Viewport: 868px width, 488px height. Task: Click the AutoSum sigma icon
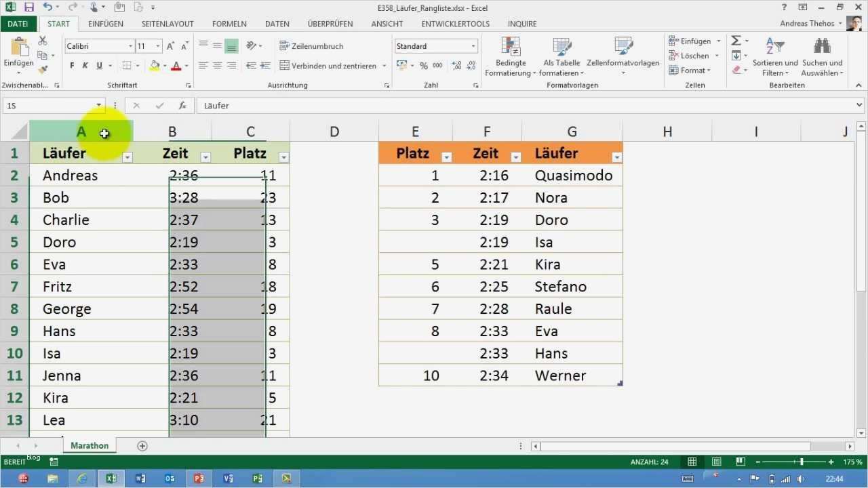tap(736, 41)
